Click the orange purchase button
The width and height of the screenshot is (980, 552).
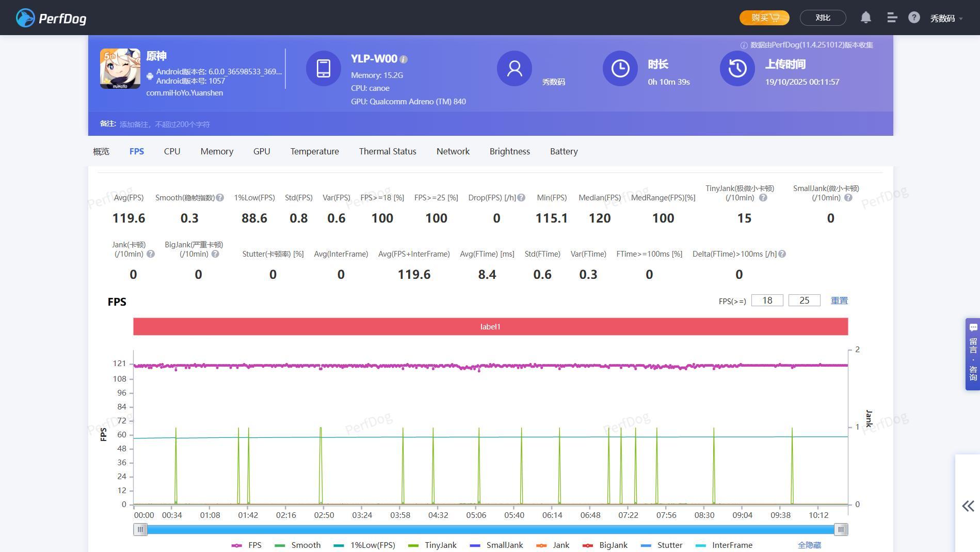764,18
